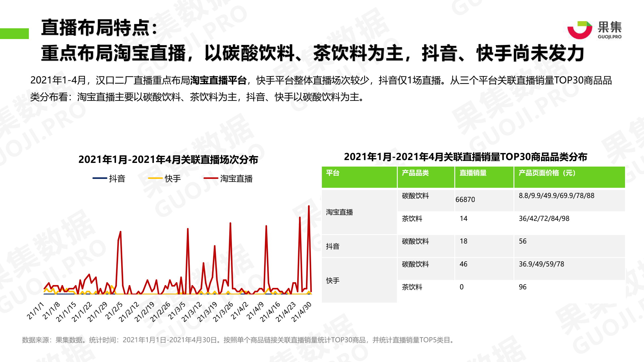
Task: Click the Guoji.pro logo icon
Action: pos(579,30)
